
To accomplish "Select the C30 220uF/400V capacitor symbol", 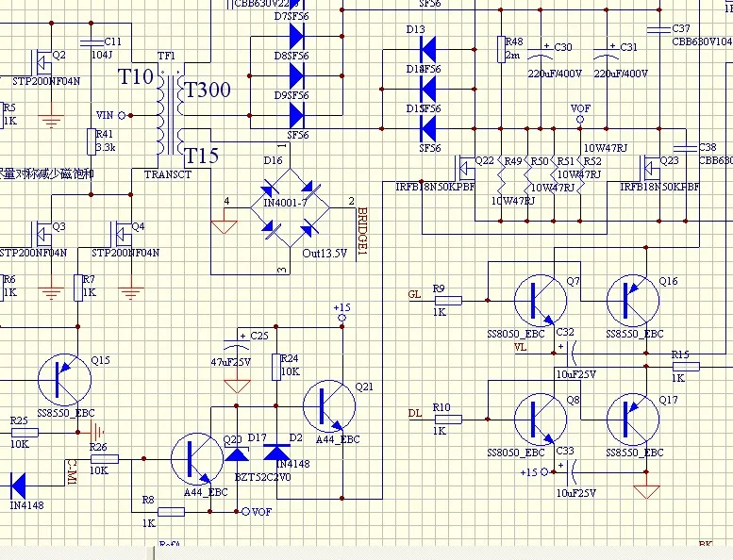I will click(541, 54).
